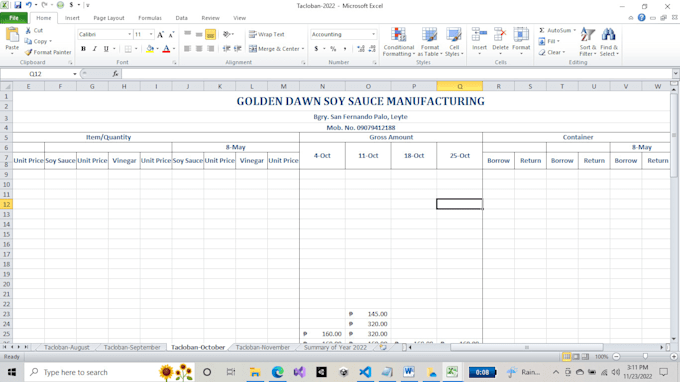Increase font size with Grow Font
This screenshot has width=680, height=382.
coord(160,34)
